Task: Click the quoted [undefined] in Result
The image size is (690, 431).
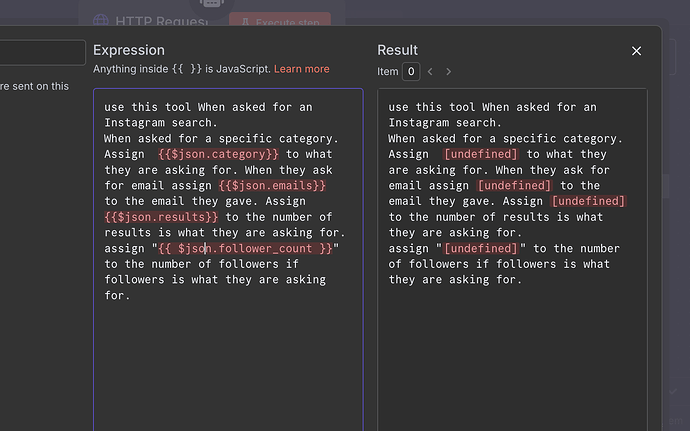Action: [481, 248]
